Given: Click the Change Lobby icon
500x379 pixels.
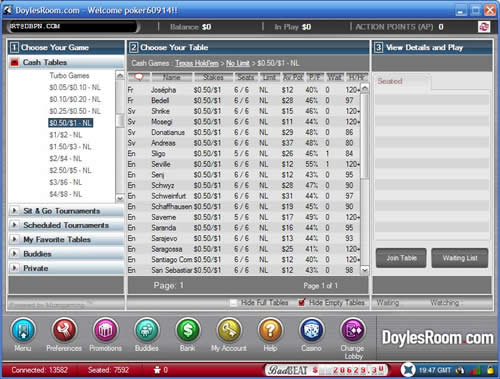Looking at the screenshot, I should coord(353,330).
